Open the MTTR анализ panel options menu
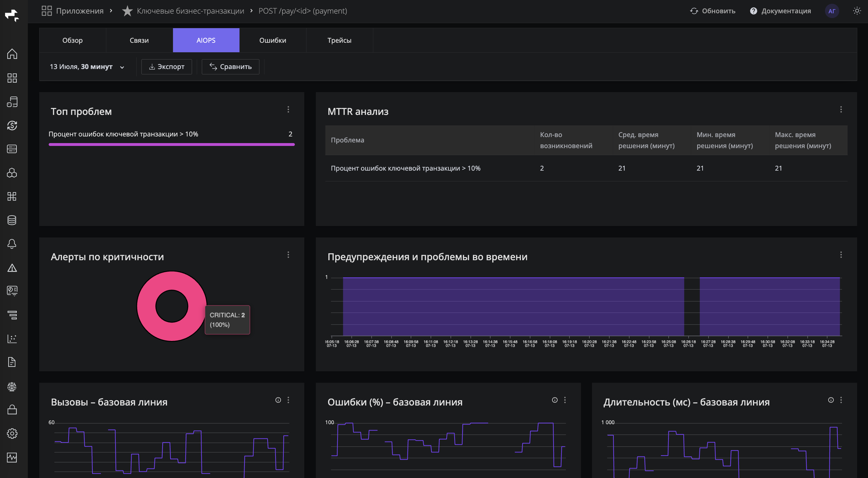The image size is (868, 478). point(841,110)
